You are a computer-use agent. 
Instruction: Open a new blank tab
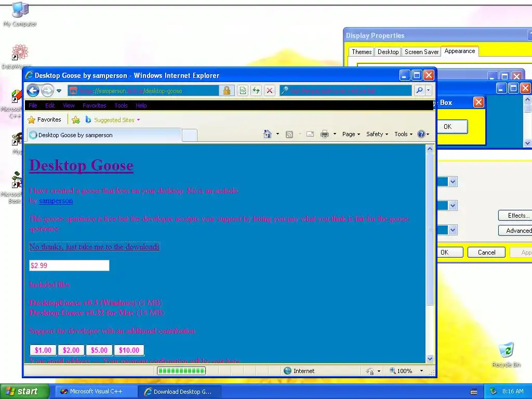tap(189, 135)
